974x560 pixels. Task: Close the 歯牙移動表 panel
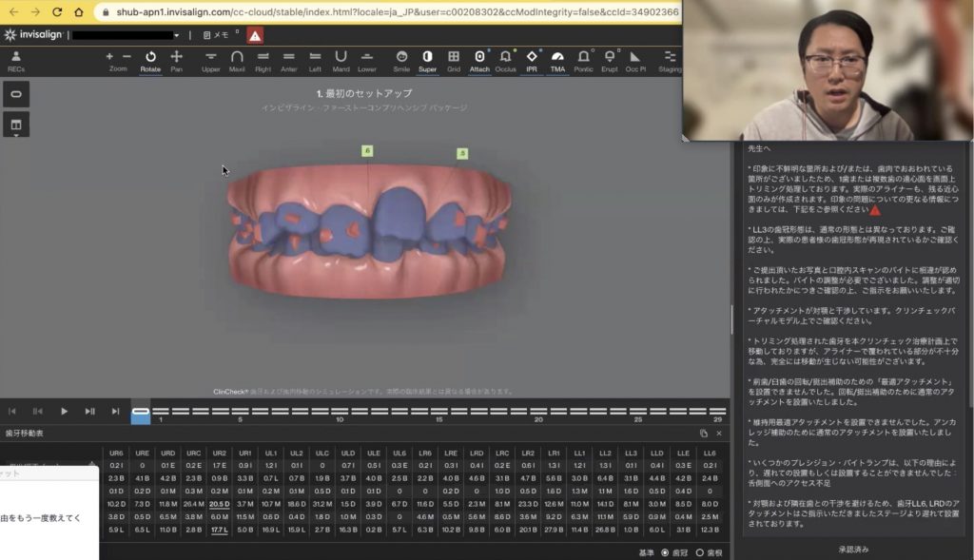[719, 434]
